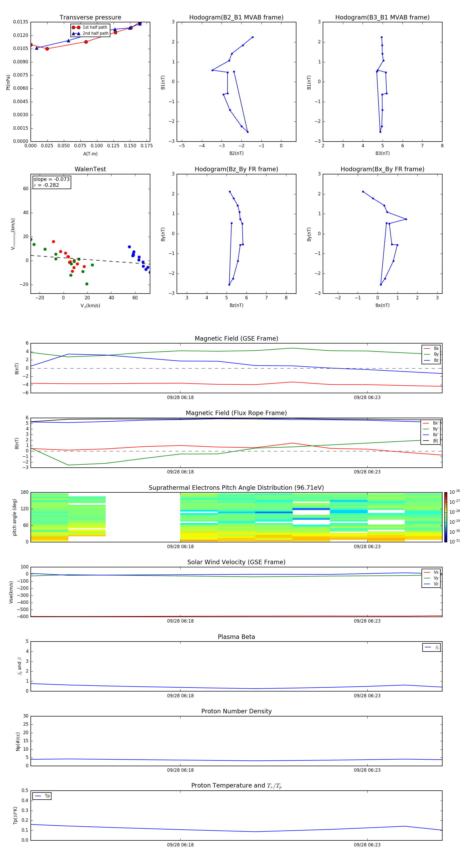
Task: Select 'Vz' in the solar wind legend
Action: (x=431, y=584)
